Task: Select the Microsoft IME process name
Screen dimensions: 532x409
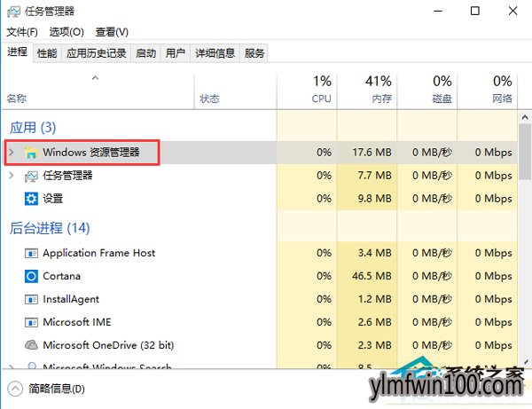Action: pyautogui.click(x=77, y=322)
